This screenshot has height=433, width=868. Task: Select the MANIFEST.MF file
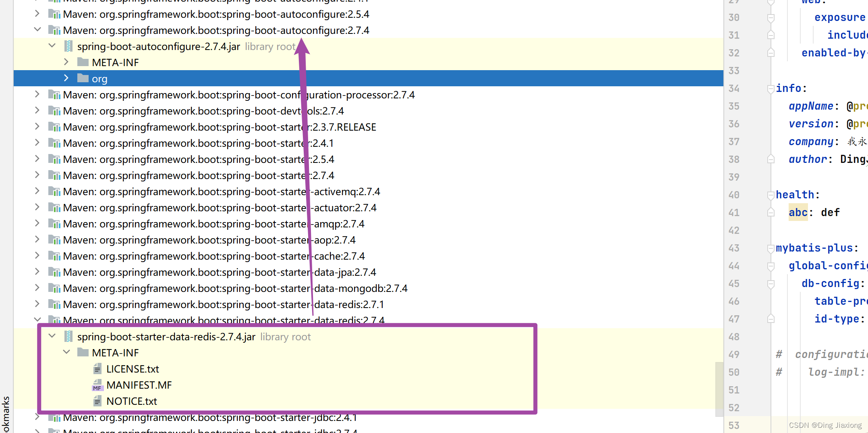(139, 385)
